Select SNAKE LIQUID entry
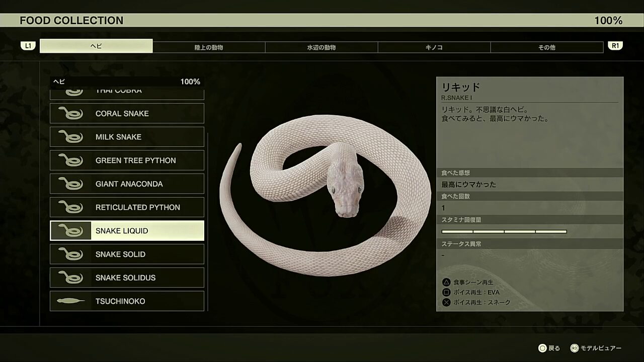644x362 pixels. point(127,231)
